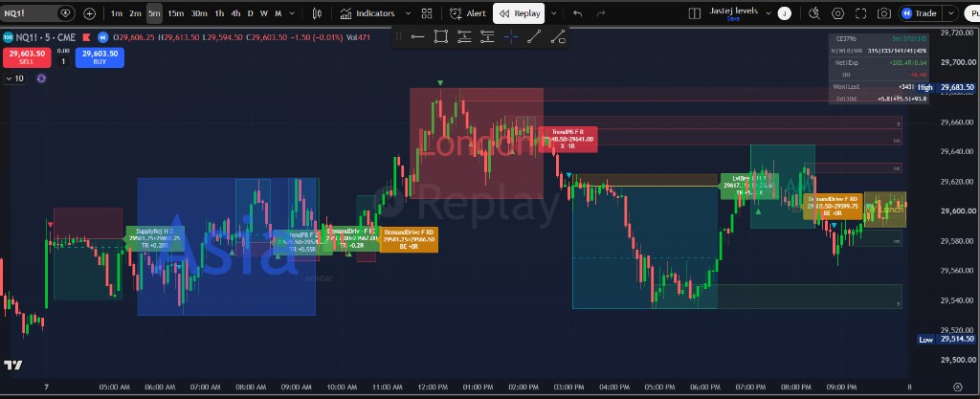Switch to the 30m timeframe
Viewport: 980px width, 399px height.
(x=199, y=13)
